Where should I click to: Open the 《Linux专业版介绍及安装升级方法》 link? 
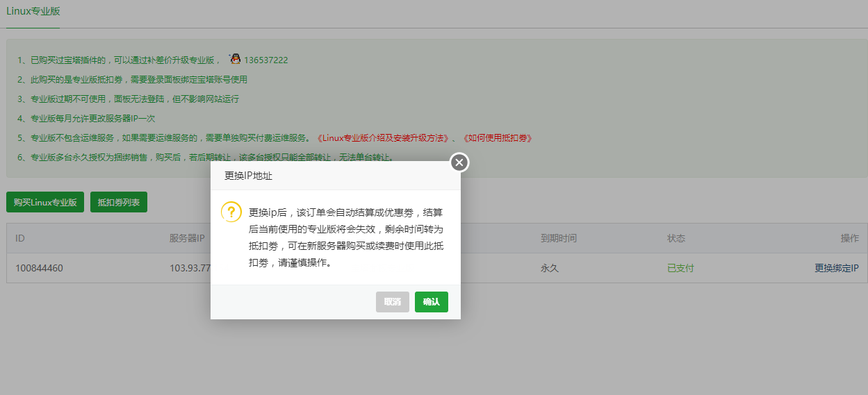click(x=384, y=138)
